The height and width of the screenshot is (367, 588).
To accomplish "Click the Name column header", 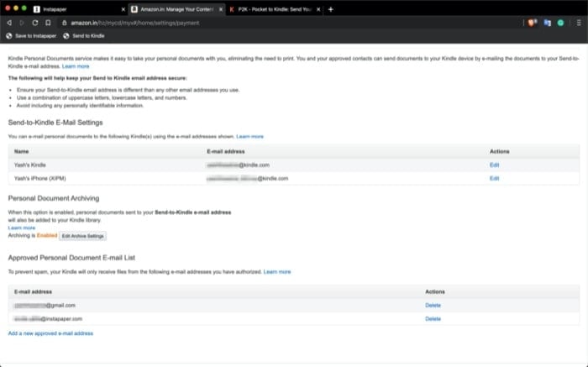I will tap(21, 151).
